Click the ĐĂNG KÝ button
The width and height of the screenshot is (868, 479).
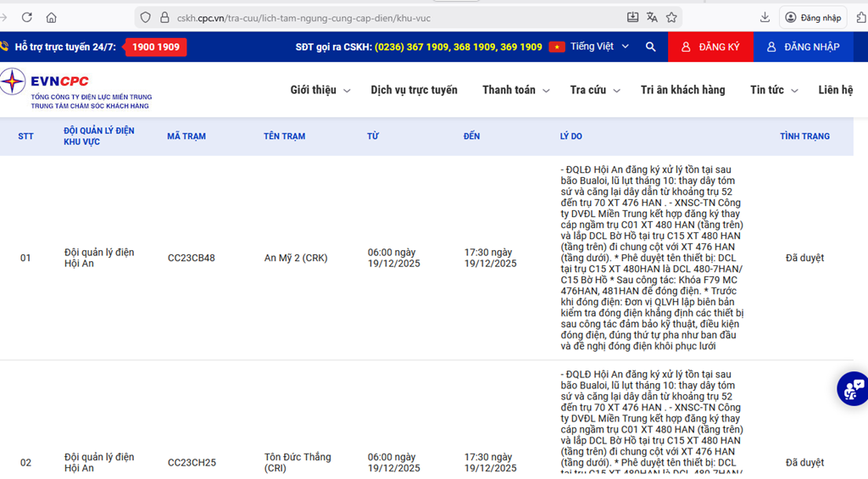coord(710,47)
